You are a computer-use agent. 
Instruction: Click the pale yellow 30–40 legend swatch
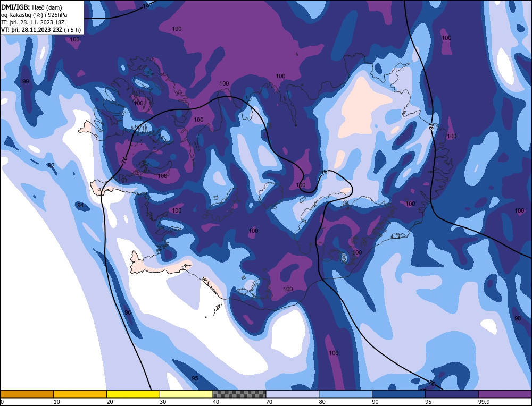click(186, 394)
